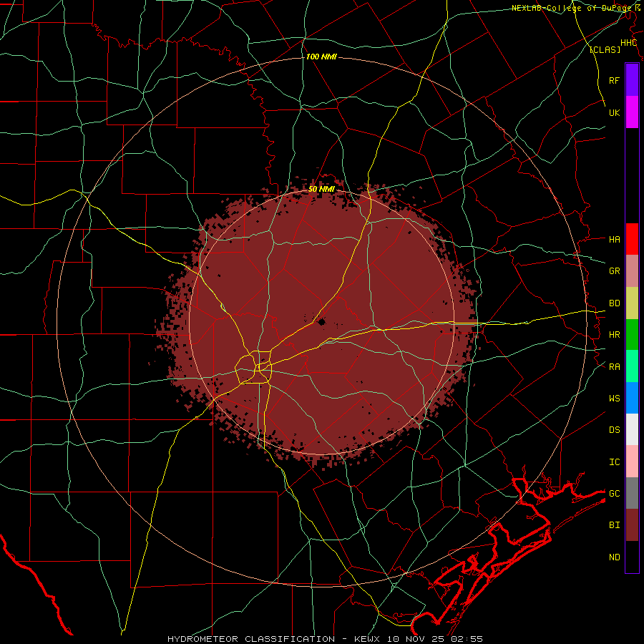Click the BD yellow legend swatch
The image size is (644, 644).
click(632, 303)
